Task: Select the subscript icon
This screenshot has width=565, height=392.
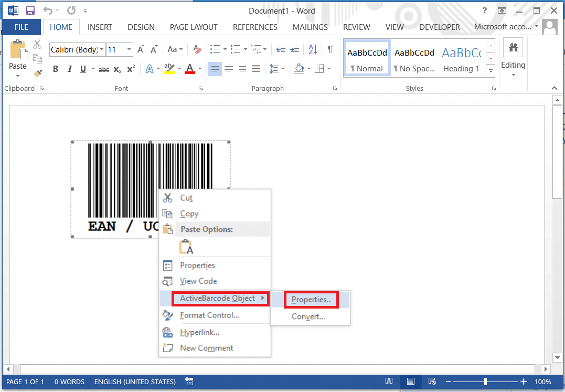Action: point(116,69)
